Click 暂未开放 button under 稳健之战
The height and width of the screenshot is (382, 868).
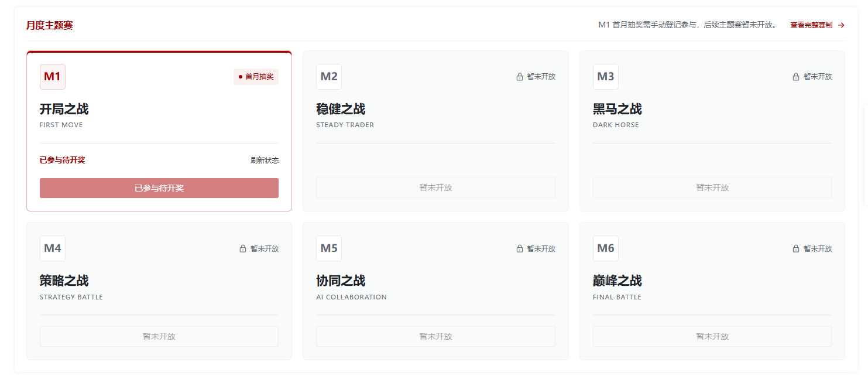click(x=435, y=187)
